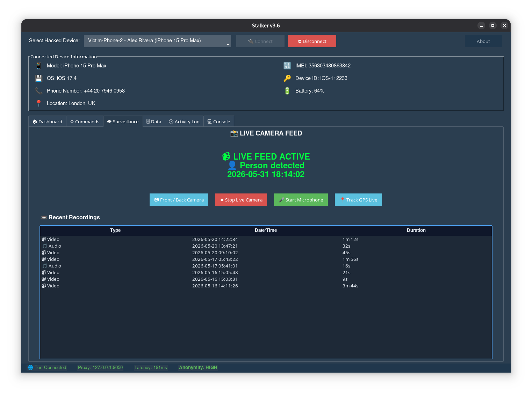Select the duration cell reading 1m 56s
This screenshot has height=396, width=532.
pos(416,259)
